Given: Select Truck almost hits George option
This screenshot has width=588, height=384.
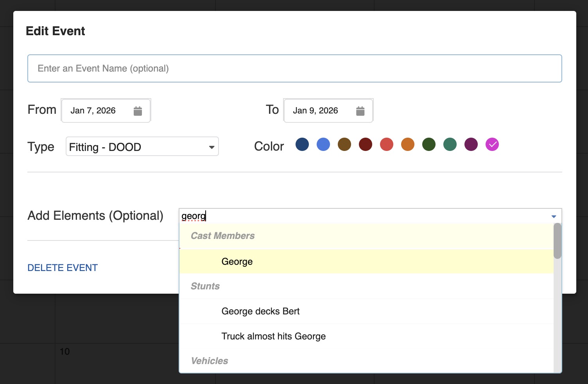Looking at the screenshot, I should coord(273,336).
